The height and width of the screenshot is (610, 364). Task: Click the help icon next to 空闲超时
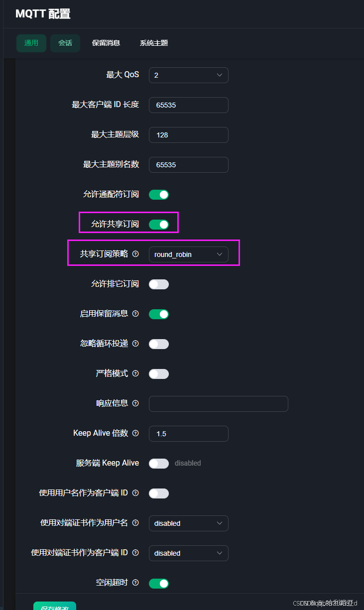136,583
